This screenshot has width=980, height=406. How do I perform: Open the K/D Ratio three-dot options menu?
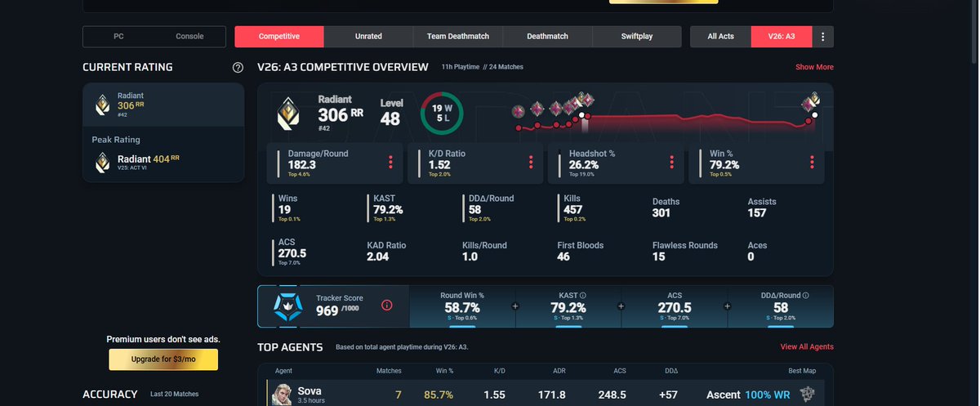(x=532, y=162)
